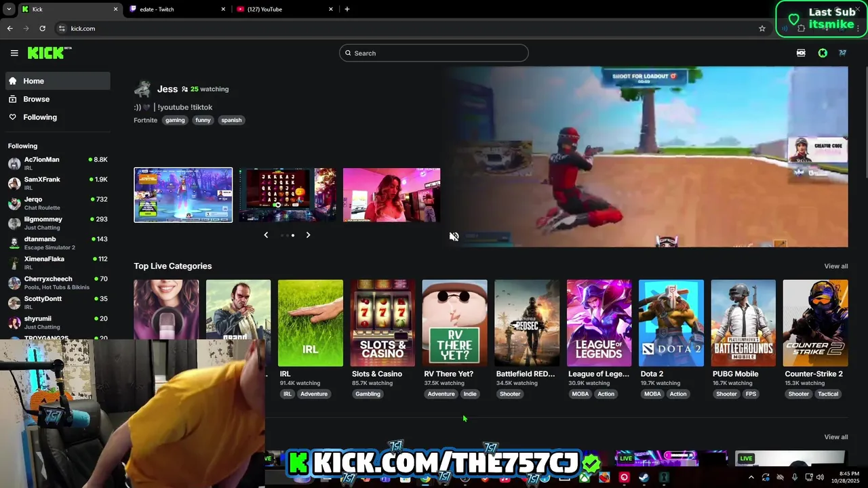Open League of Legends category card

599,323
